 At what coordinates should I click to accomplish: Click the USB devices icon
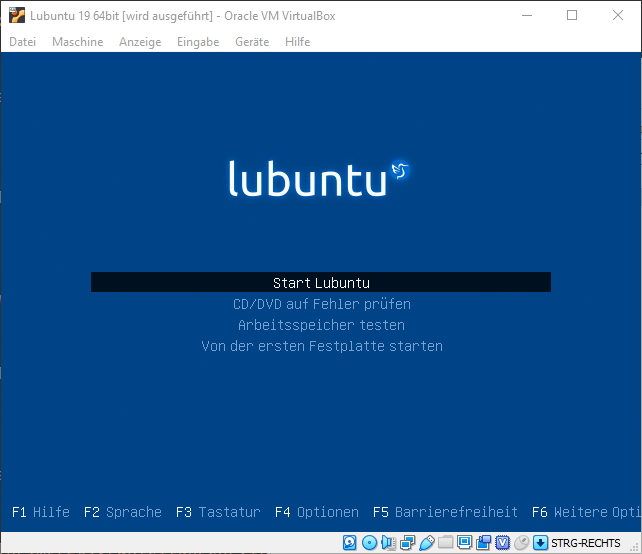pos(427,543)
